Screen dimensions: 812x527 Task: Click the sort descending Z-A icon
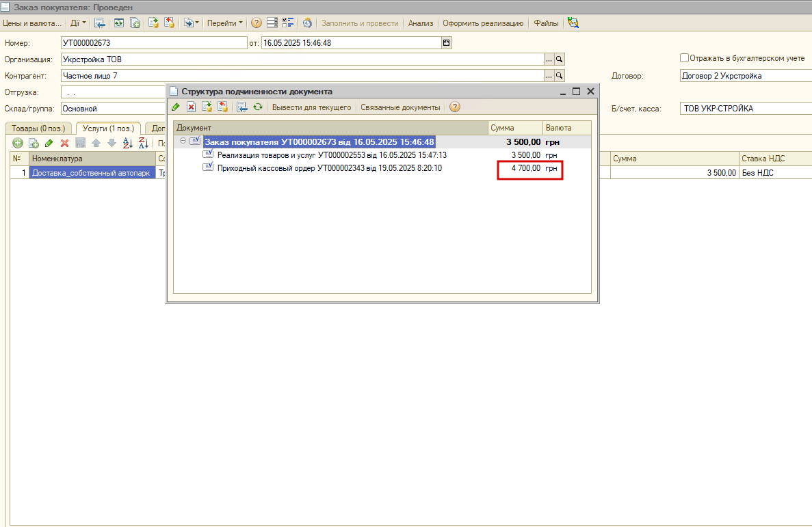[144, 144]
